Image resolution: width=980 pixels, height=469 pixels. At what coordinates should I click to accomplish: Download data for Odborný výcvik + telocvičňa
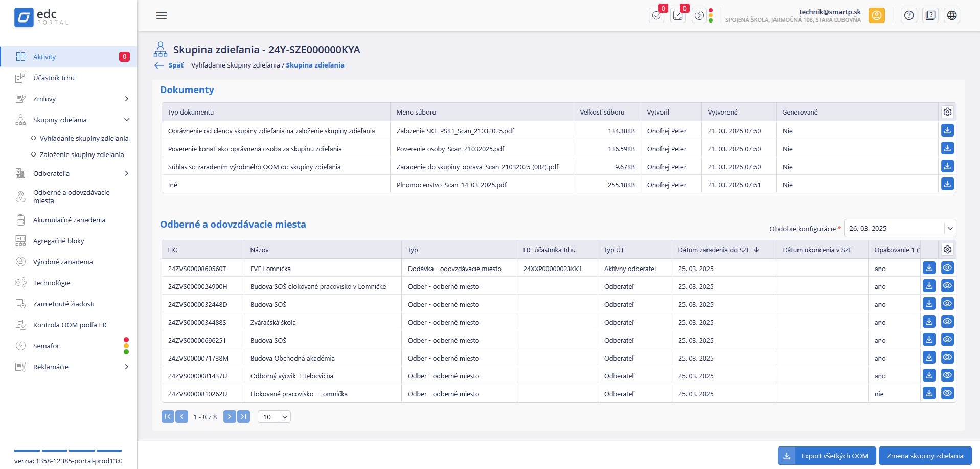coord(929,375)
